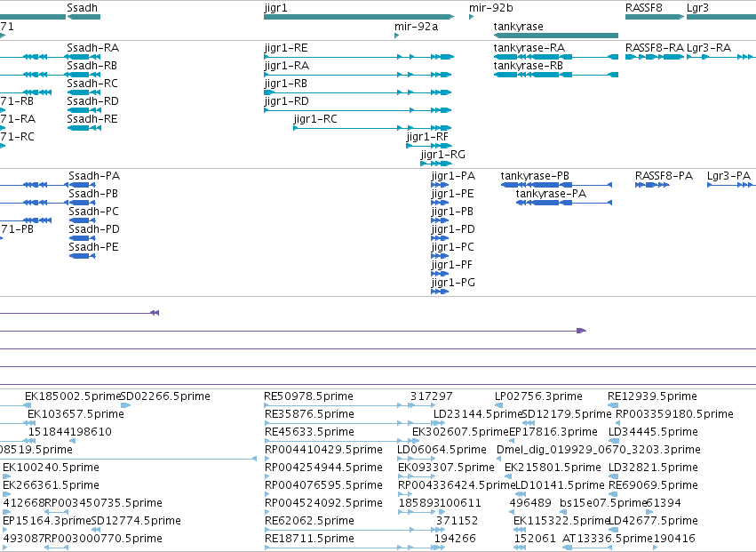This screenshot has width=756, height=552.
Task: Click the RE12939.5prime EST
Action: (611, 405)
